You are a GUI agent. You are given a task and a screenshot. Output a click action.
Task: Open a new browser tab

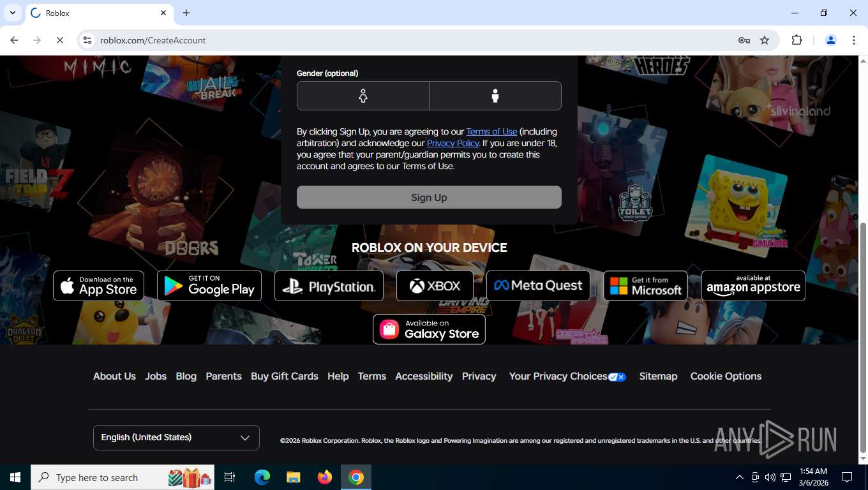(186, 13)
